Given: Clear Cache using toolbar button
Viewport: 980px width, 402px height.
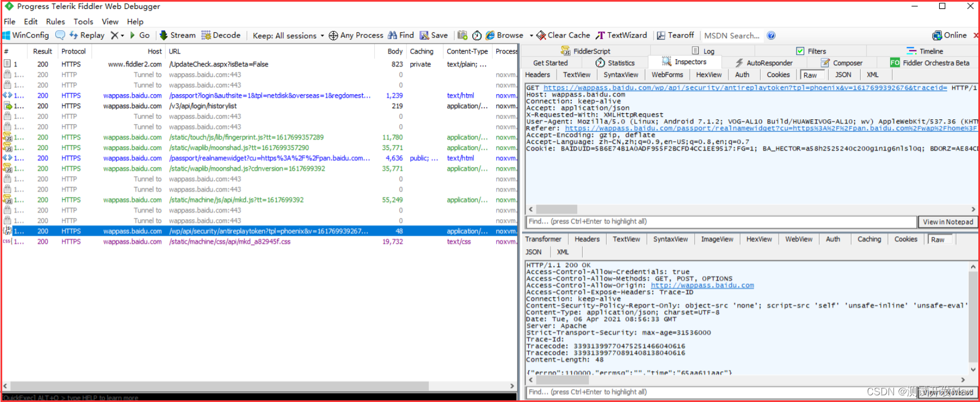Looking at the screenshot, I should [x=563, y=35].
